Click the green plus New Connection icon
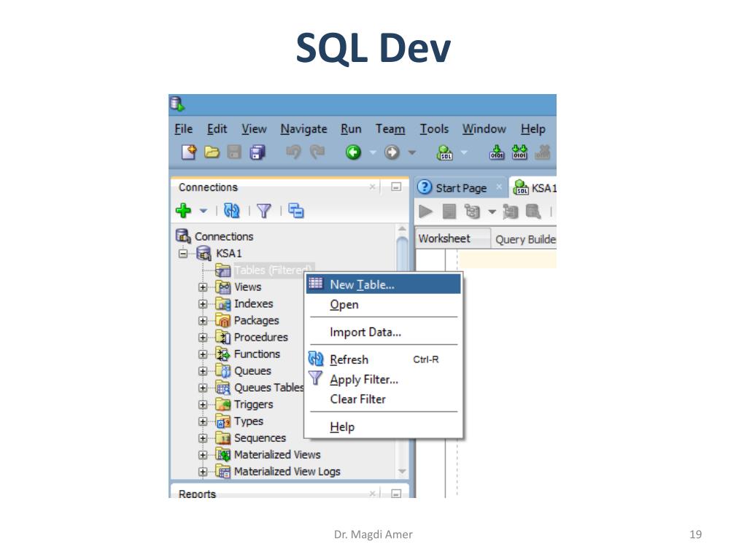The height and width of the screenshot is (560, 747). coord(183,211)
